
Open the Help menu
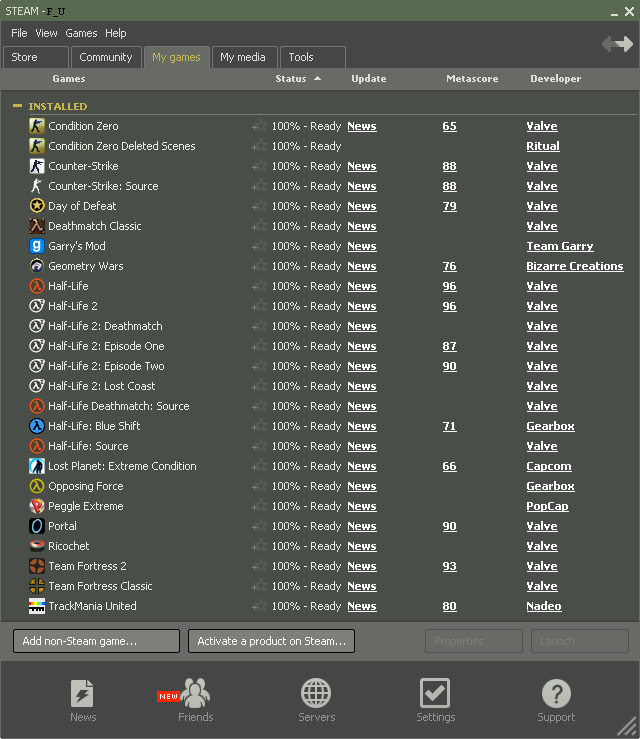(115, 33)
